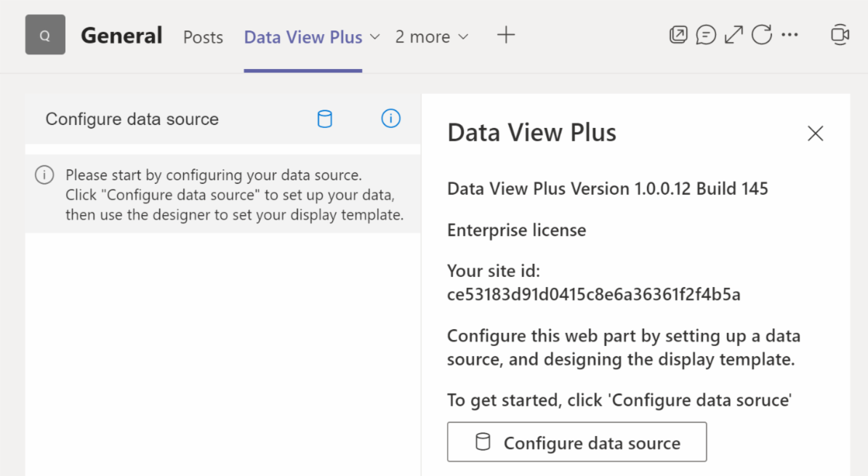The height and width of the screenshot is (476, 868).
Task: Click the 'Your site id:' label
Action: pyautogui.click(x=494, y=271)
